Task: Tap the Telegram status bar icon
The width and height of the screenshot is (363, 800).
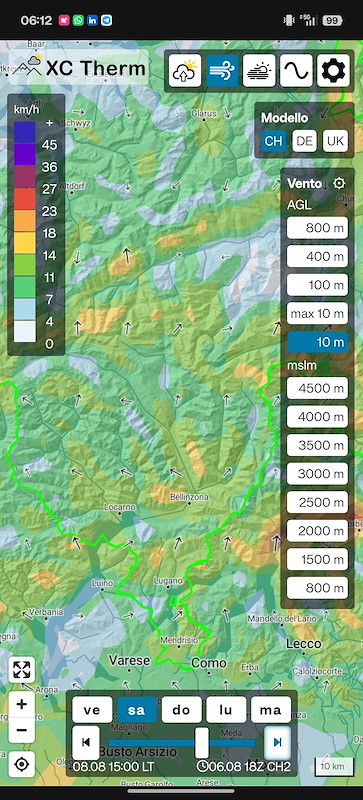Action: 107,20
